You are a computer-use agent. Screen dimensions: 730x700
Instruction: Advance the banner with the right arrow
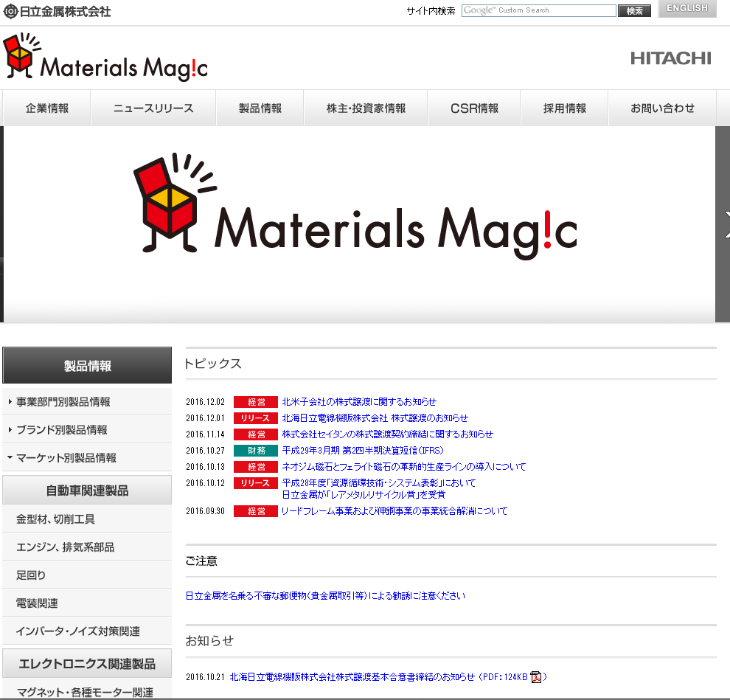click(x=725, y=224)
